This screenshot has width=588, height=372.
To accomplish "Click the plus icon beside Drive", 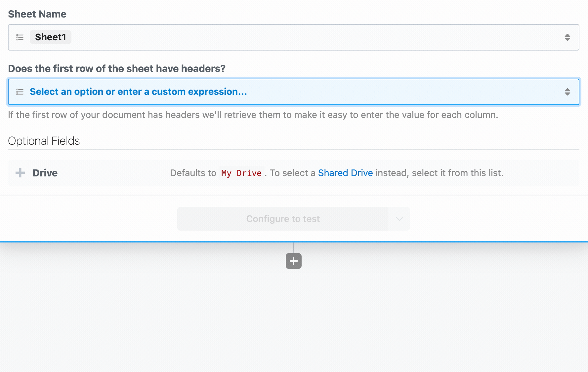I will (20, 173).
